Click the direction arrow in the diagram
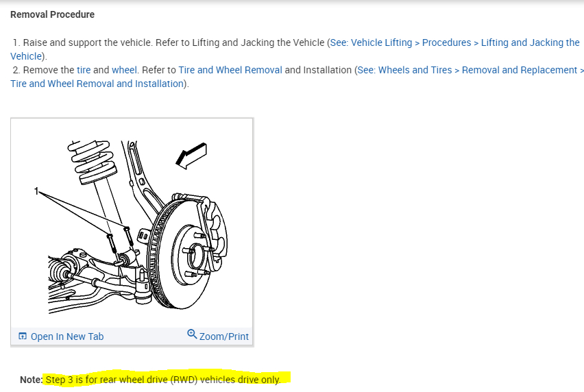The image size is (584, 392). [x=191, y=156]
